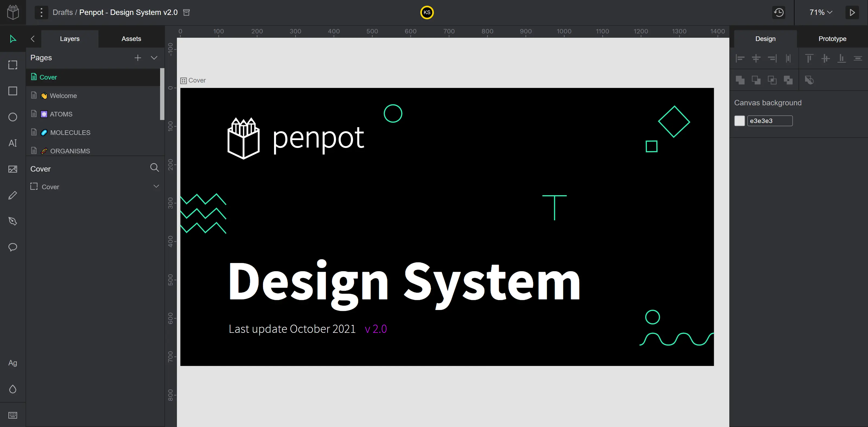Click the e3e3e3 hex color field
The width and height of the screenshot is (868, 427).
(x=770, y=121)
